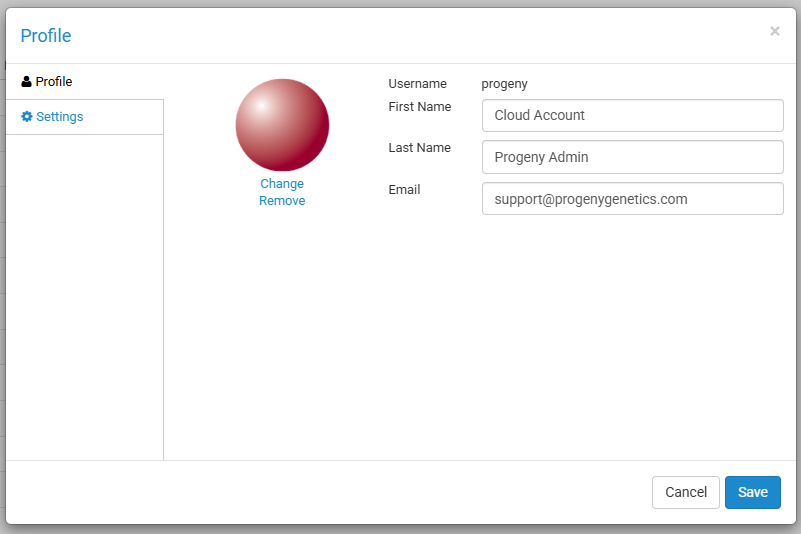Click the person icon in Profile tab
The height and width of the screenshot is (534, 801).
pyautogui.click(x=26, y=82)
